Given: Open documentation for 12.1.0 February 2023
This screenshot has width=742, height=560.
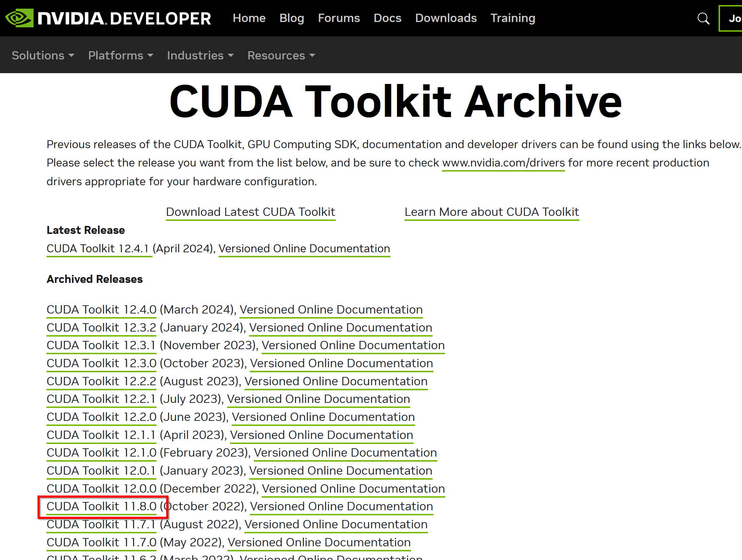Looking at the screenshot, I should pos(345,453).
